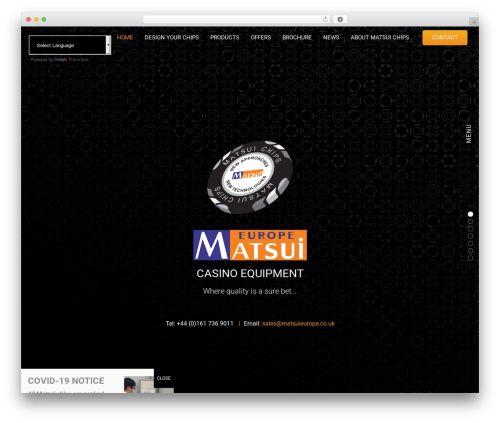
Task: Open the vertical MENU side toggle
Action: [469, 134]
